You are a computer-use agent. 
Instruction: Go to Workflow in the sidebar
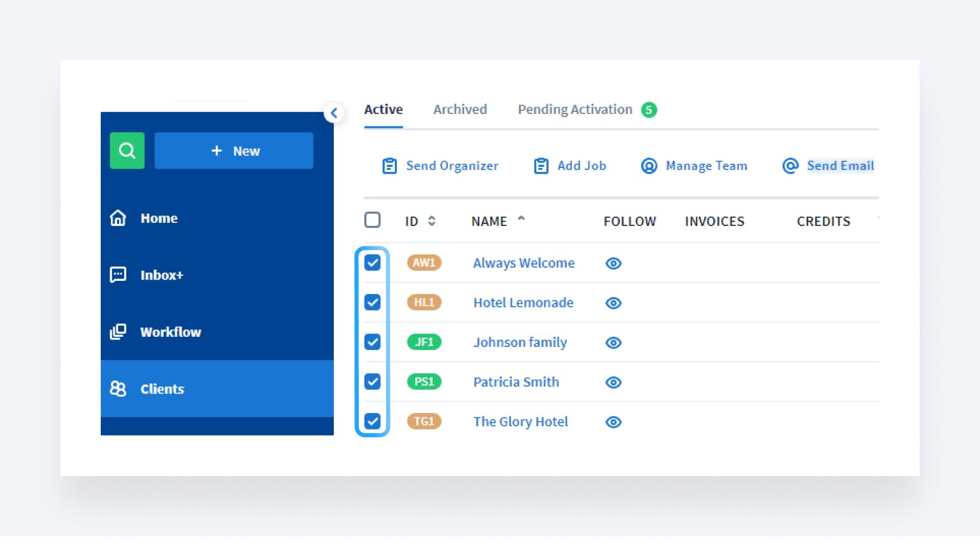click(x=170, y=332)
